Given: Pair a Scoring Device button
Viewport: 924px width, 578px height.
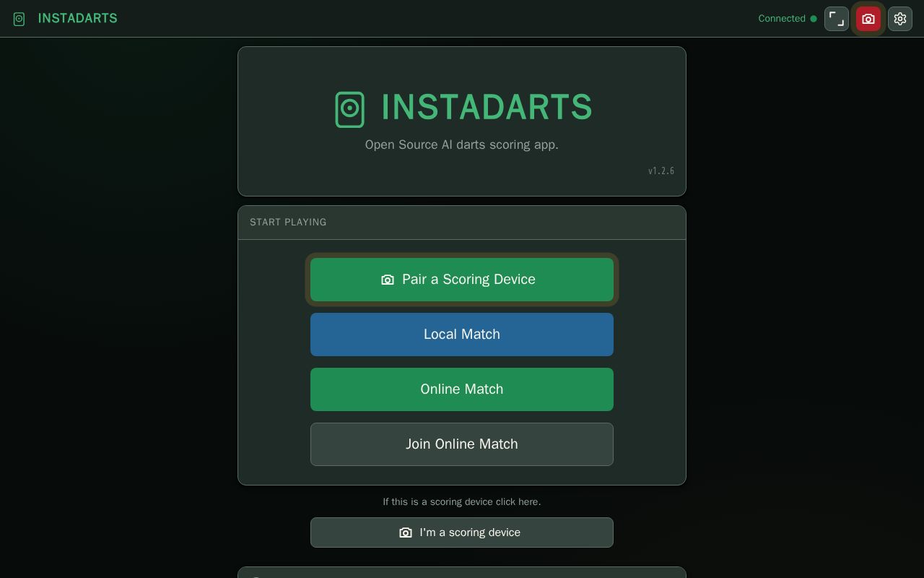Looking at the screenshot, I should [462, 280].
